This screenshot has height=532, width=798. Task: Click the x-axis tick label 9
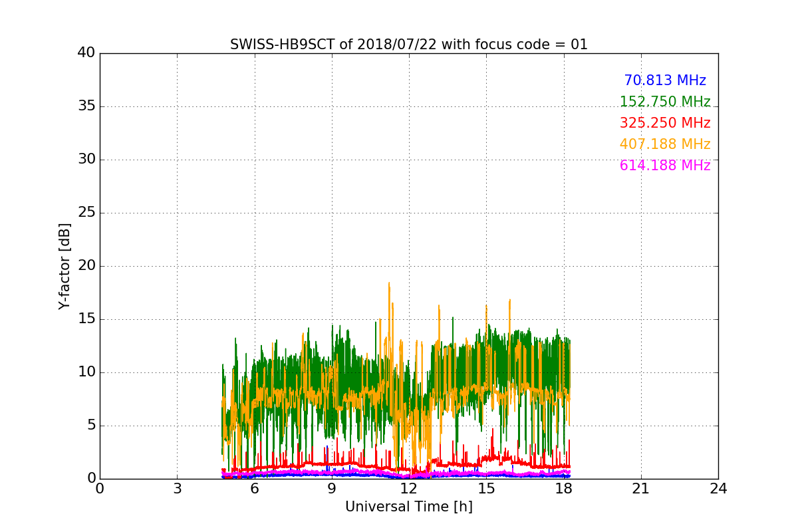(332, 488)
